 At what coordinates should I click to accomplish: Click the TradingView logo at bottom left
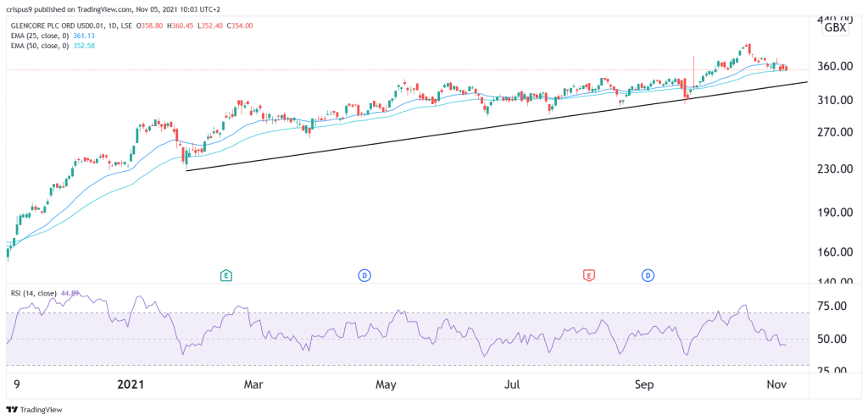coord(34,410)
